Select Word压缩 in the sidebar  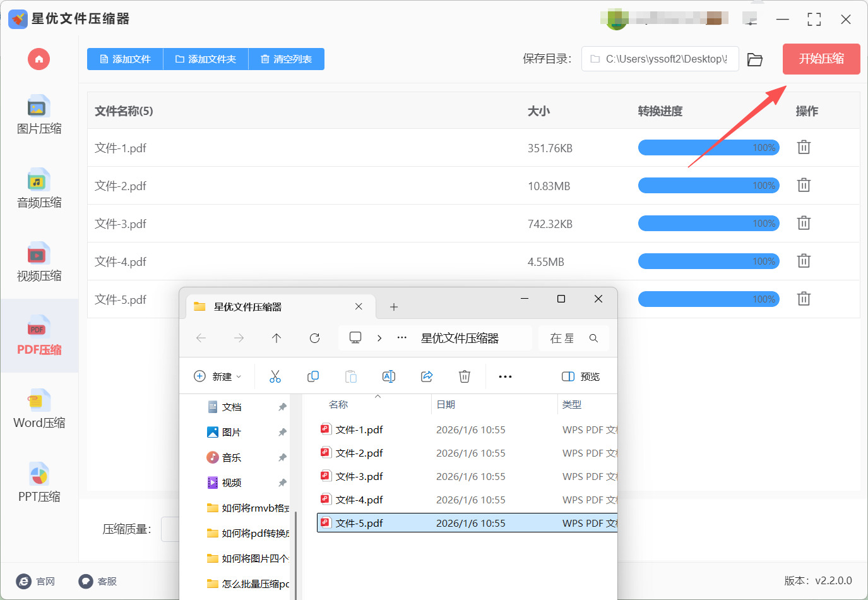coord(39,409)
